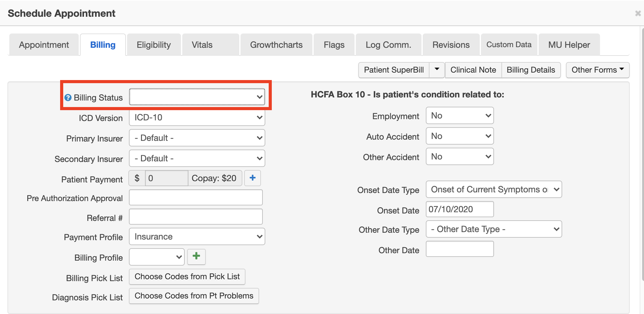Click the Onset Date field
The width and height of the screenshot is (644, 314).
coord(460,209)
